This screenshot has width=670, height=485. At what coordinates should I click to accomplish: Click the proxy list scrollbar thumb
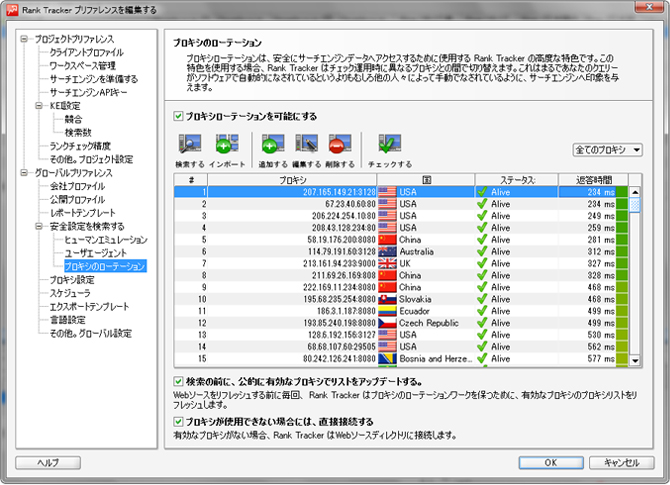click(635, 205)
